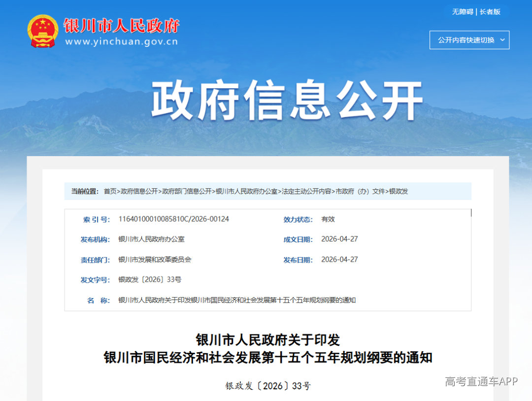Open 政府信息公开 breadcrumb link

pyautogui.click(x=139, y=191)
